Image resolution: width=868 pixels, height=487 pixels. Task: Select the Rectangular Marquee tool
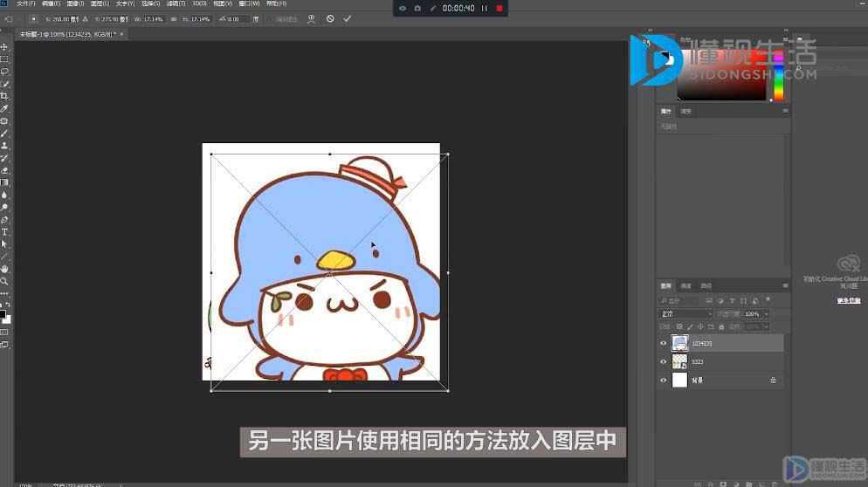(4, 59)
